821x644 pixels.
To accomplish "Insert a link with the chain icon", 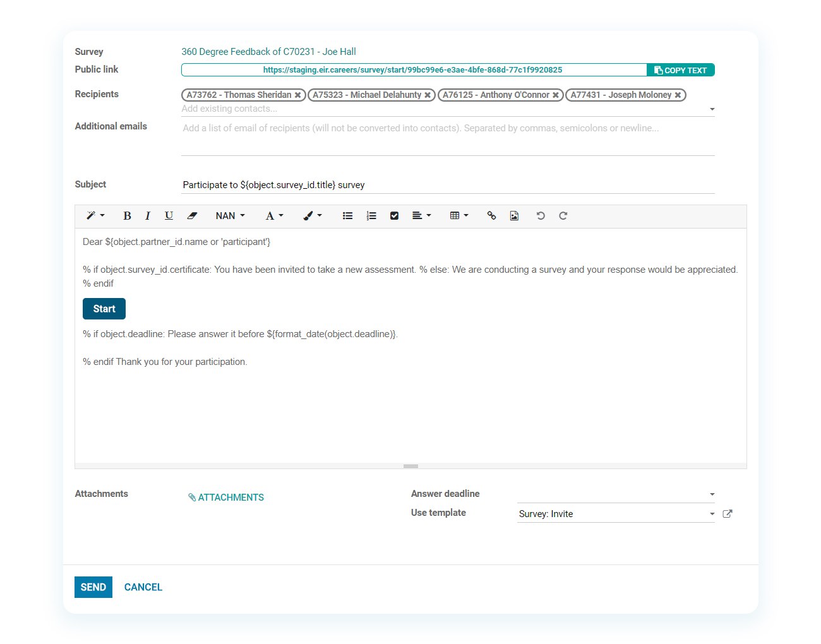I will pos(491,216).
